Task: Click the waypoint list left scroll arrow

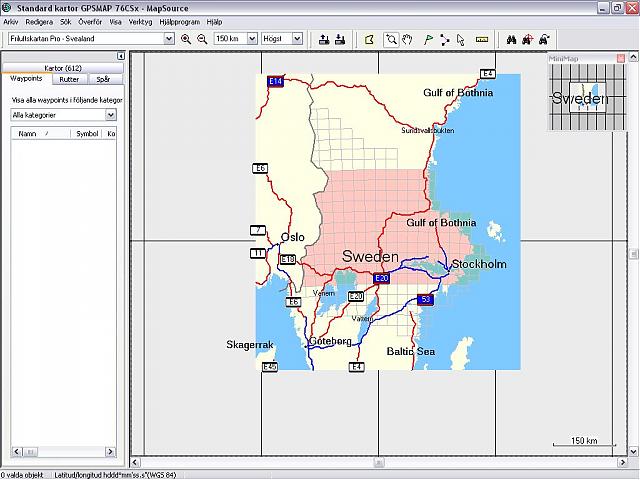Action: click(16, 451)
